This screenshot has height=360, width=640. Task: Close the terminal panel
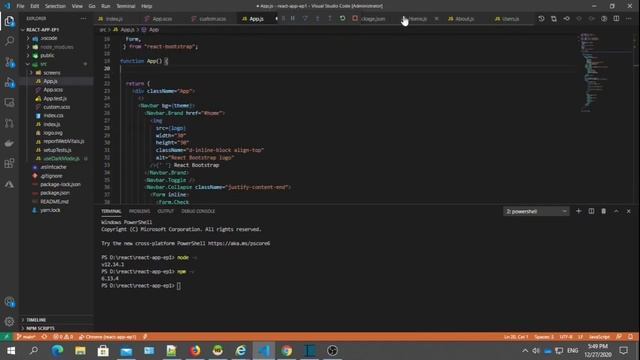point(629,211)
